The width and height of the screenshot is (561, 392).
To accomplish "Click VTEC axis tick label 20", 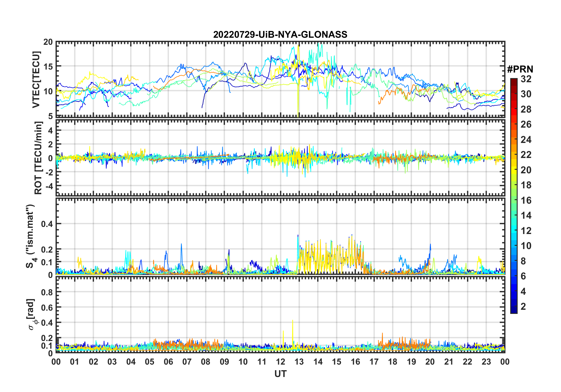I will 48,42.
